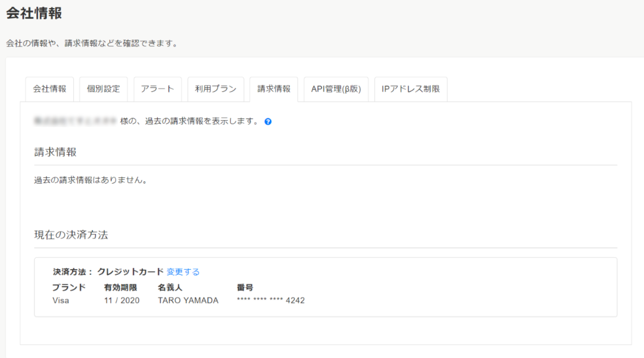Screen dimensions: 644x358
Task: Open the API管理(β版) tab
Action: point(336,89)
